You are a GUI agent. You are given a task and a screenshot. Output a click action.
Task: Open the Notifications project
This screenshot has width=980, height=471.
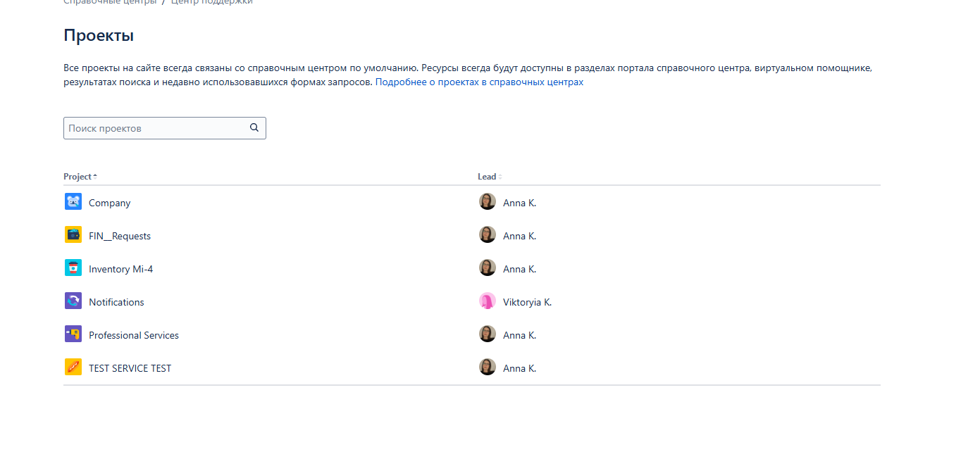pos(116,302)
